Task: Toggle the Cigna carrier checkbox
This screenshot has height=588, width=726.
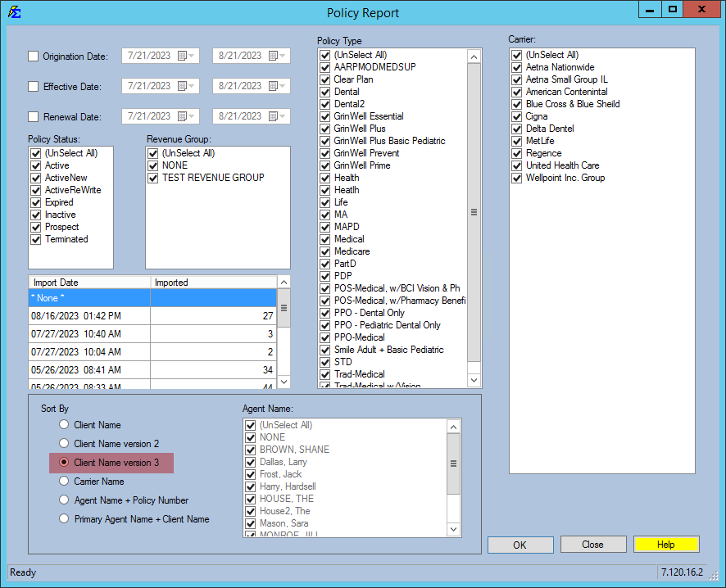Action: coord(516,116)
